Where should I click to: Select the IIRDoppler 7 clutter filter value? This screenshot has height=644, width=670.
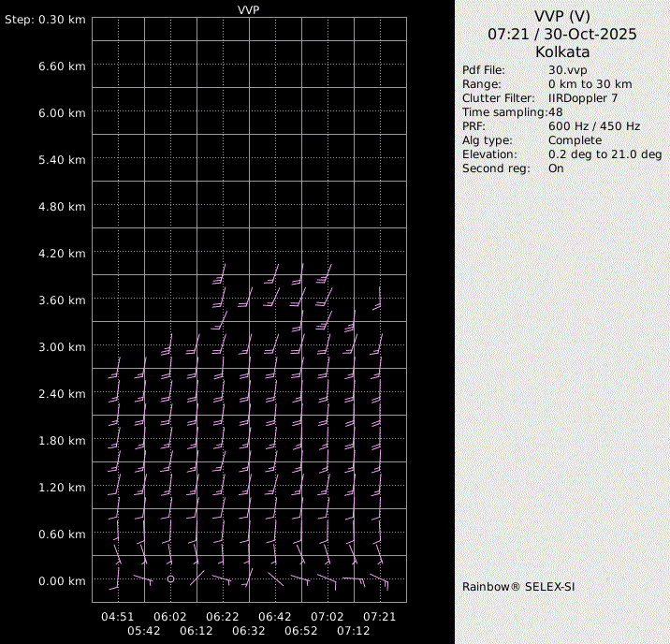tap(583, 98)
